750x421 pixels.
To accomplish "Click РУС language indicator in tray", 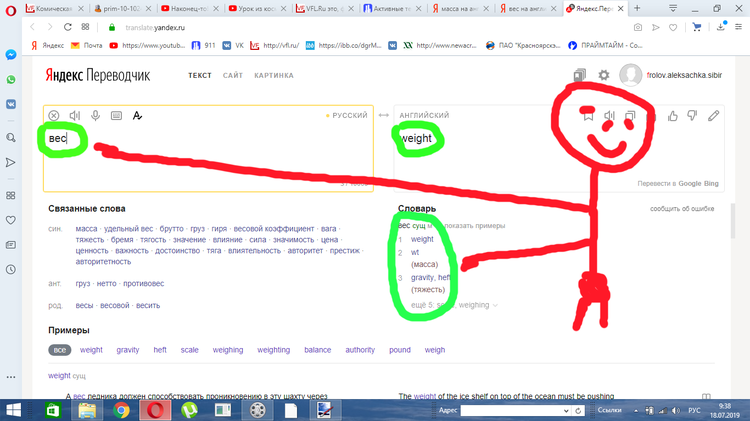I will 694,410.
